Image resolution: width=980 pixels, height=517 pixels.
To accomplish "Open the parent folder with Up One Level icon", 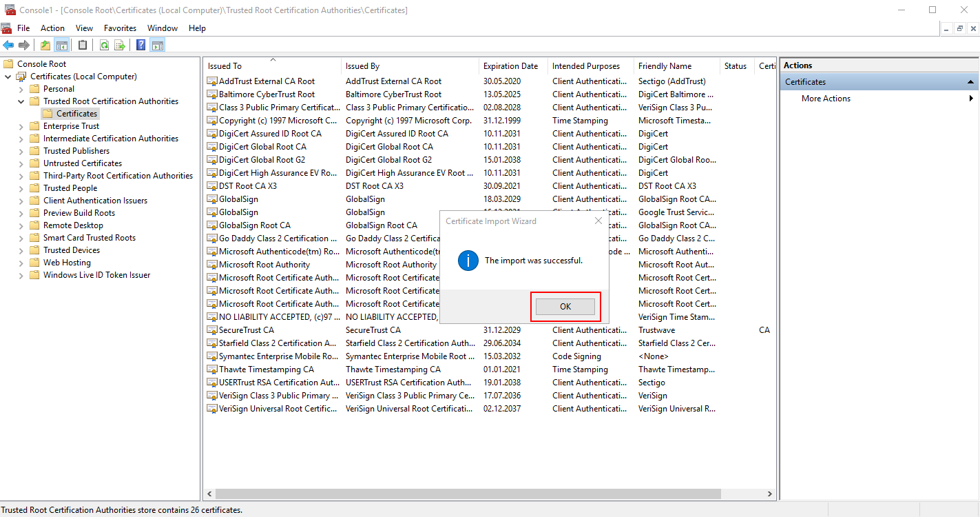I will [45, 45].
